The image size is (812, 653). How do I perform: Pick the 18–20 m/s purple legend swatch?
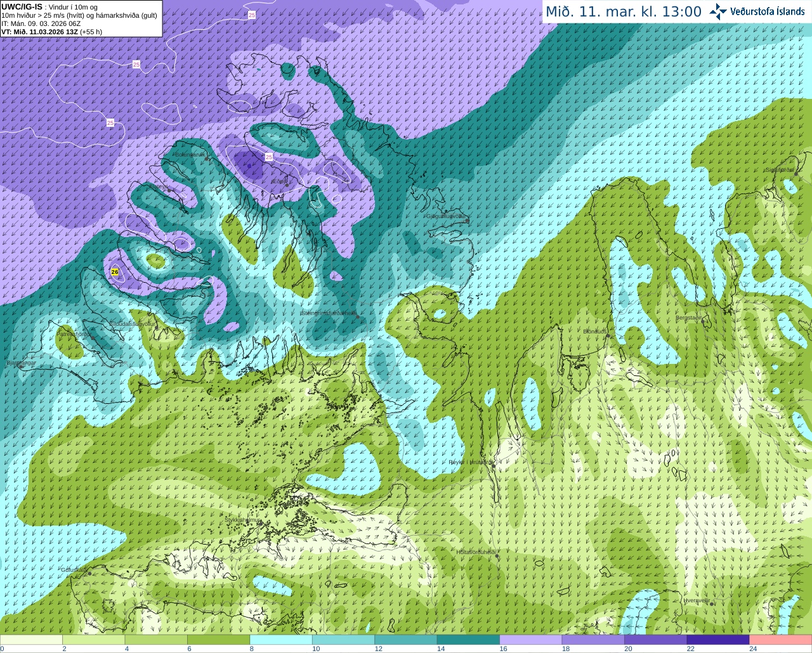click(x=593, y=640)
